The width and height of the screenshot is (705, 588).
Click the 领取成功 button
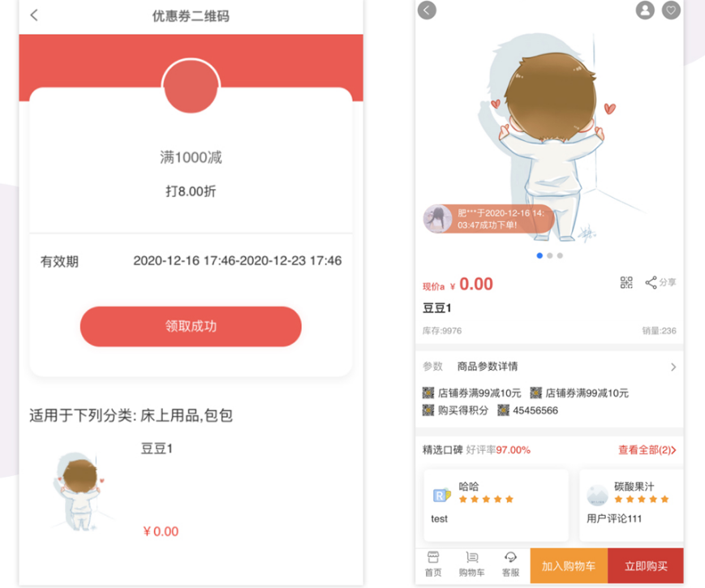pyautogui.click(x=191, y=326)
